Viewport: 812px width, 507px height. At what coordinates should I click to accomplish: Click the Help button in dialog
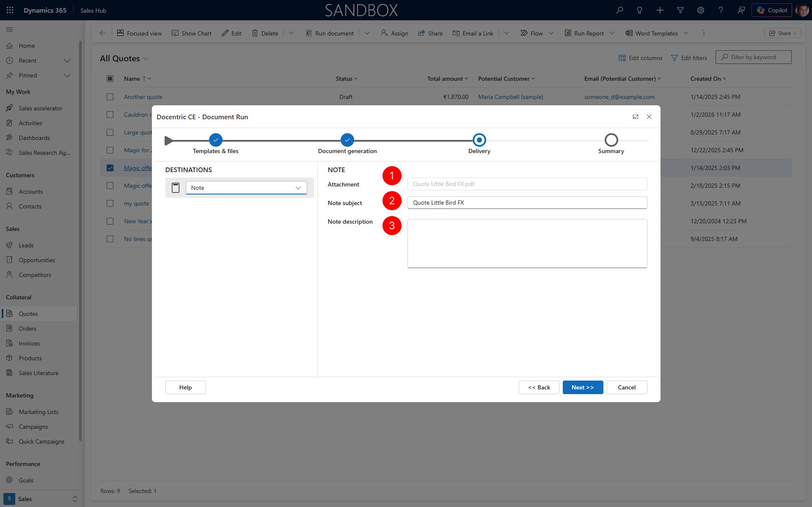tap(185, 387)
